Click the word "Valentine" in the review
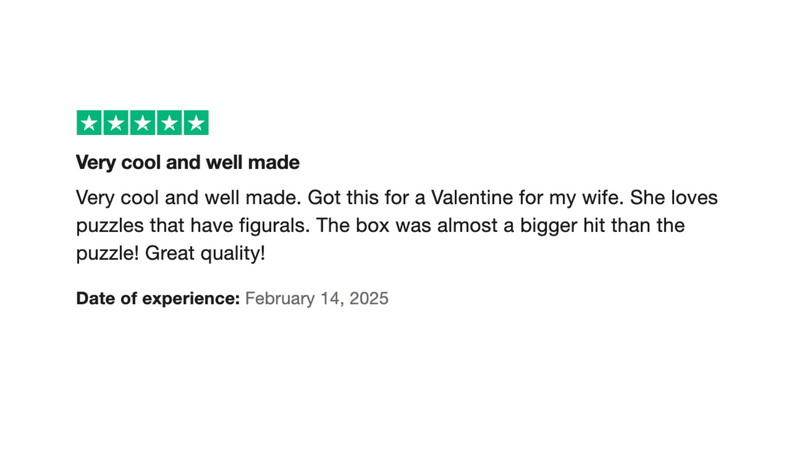This screenshot has width=800, height=450. point(472,198)
